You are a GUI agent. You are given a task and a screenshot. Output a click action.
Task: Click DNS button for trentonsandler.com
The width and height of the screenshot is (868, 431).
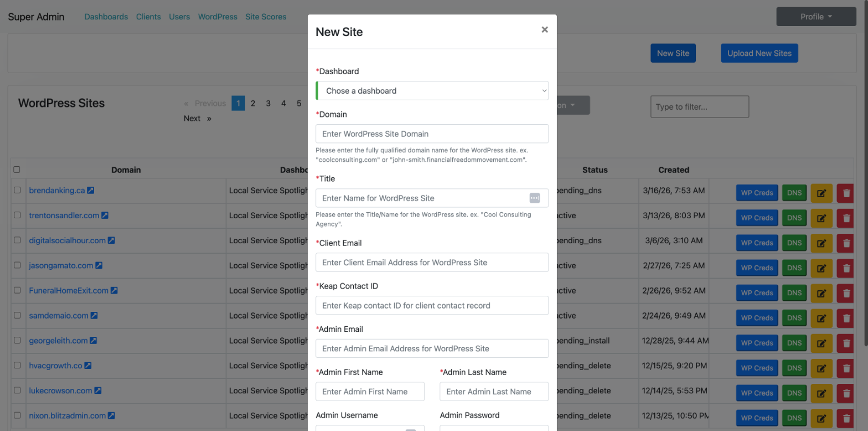click(x=794, y=218)
